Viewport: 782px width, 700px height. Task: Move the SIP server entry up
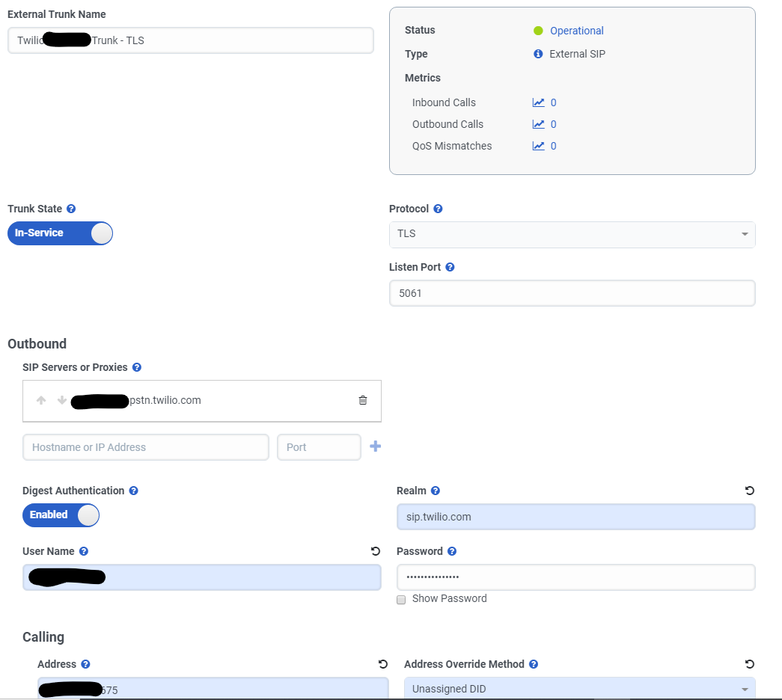(x=41, y=400)
